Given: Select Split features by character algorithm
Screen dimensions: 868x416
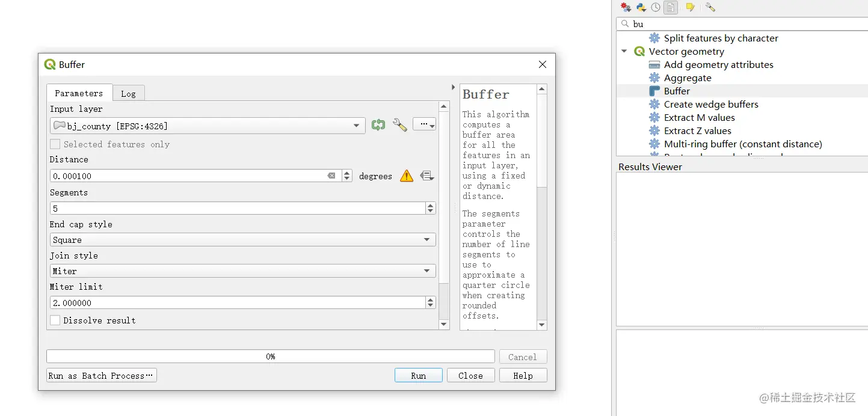Looking at the screenshot, I should click(721, 38).
